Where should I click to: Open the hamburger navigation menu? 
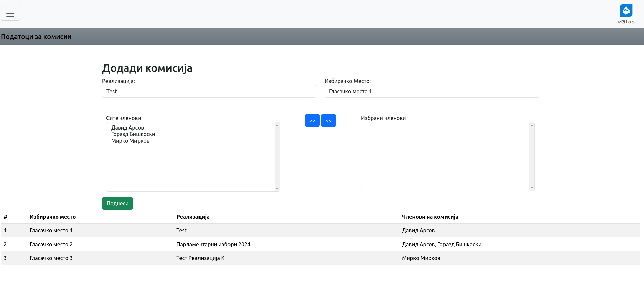coord(10,14)
